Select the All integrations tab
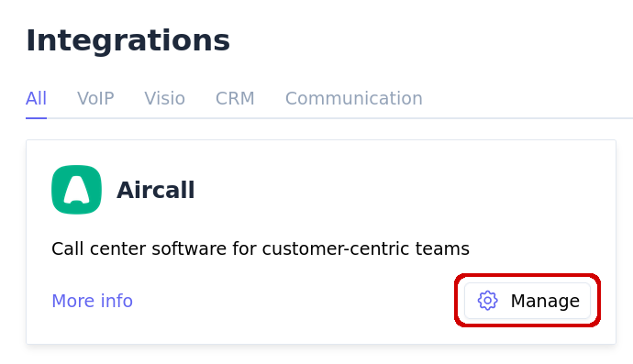Screen dimensions: 633x364 [37, 98]
